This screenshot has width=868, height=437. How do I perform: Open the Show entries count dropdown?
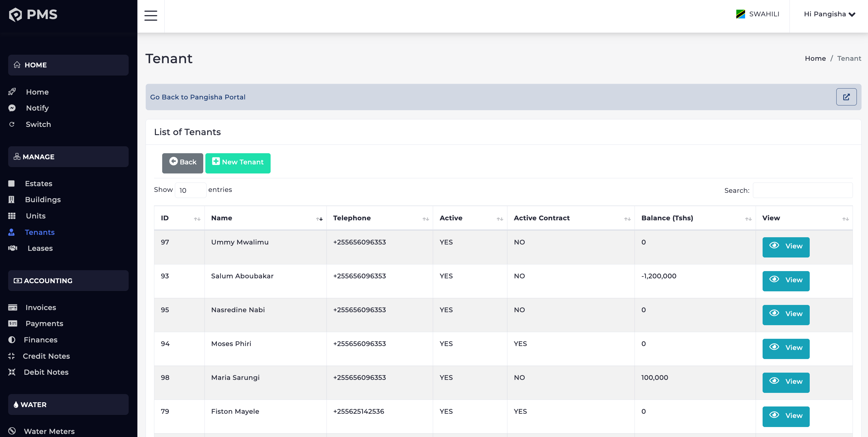click(x=190, y=190)
